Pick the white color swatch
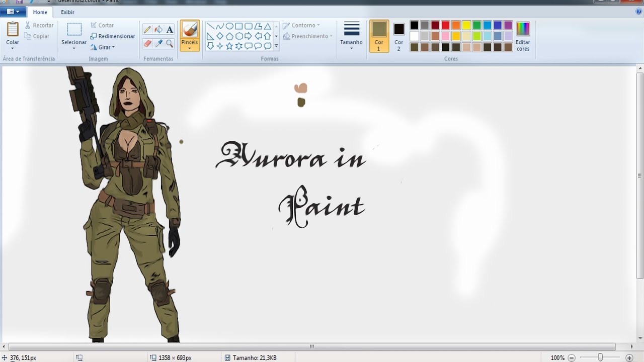This screenshot has height=362, width=644. 414,36
